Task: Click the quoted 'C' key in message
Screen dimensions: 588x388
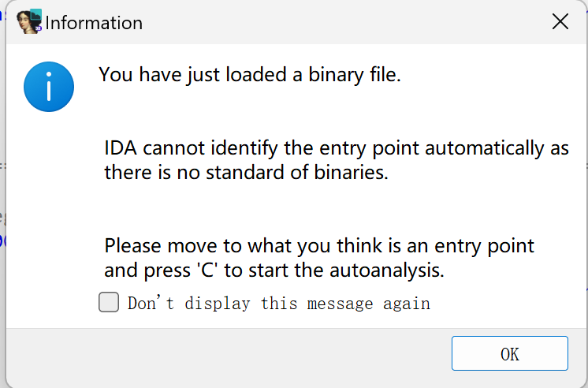Action: pos(207,270)
